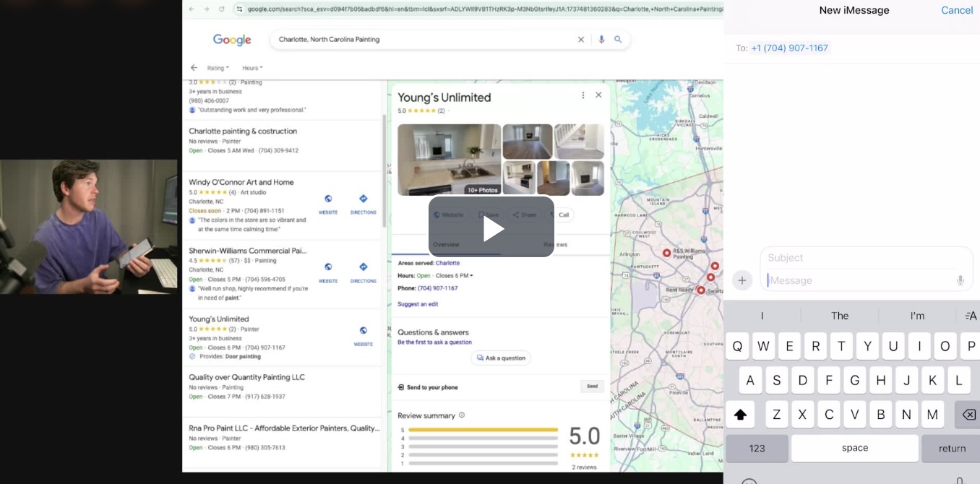
Task: Clear the search box with X icon
Action: click(x=580, y=40)
